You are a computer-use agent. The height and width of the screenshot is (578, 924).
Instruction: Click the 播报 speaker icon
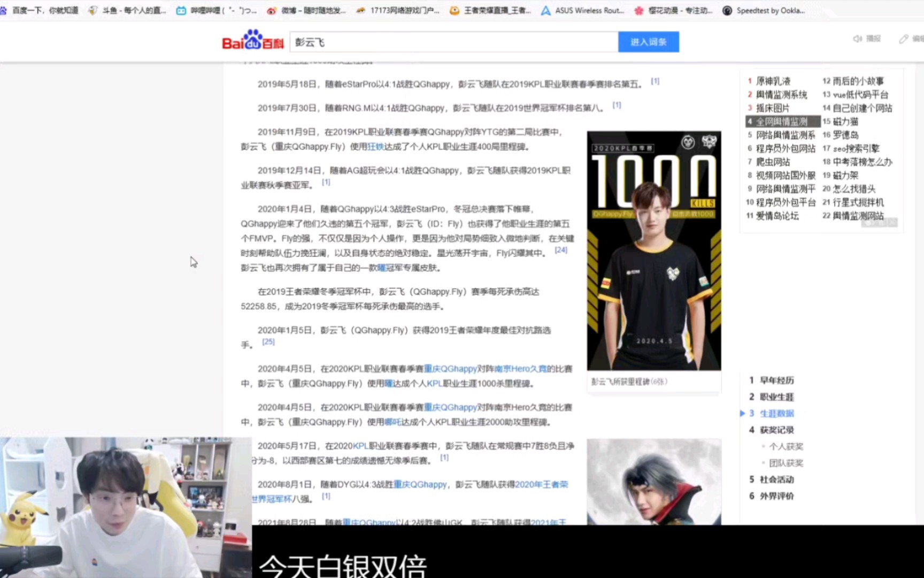click(857, 39)
